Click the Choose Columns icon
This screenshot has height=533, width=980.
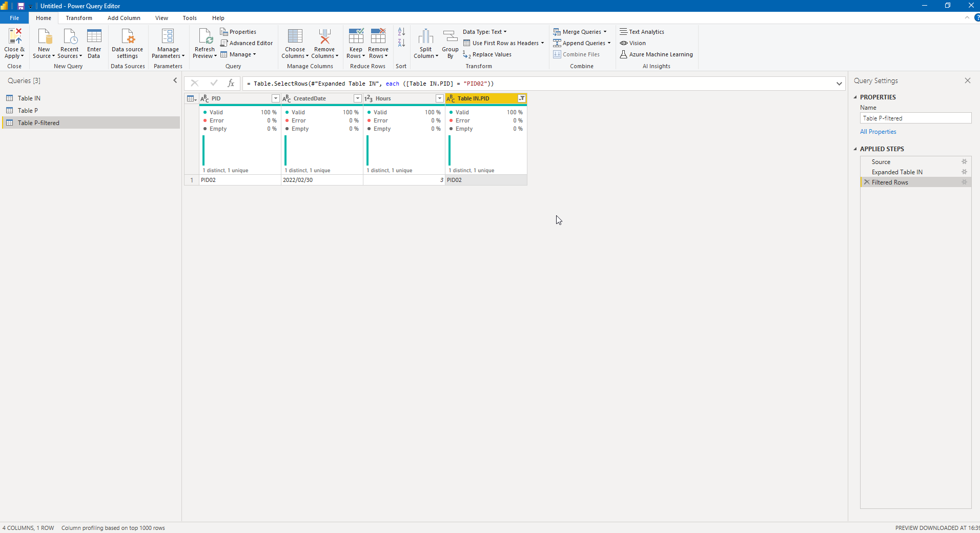[x=295, y=36]
